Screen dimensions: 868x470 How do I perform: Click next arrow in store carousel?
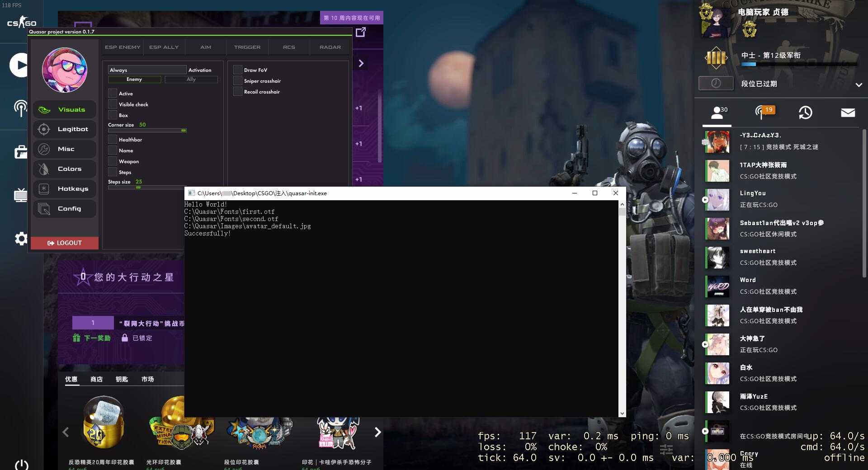tap(377, 432)
